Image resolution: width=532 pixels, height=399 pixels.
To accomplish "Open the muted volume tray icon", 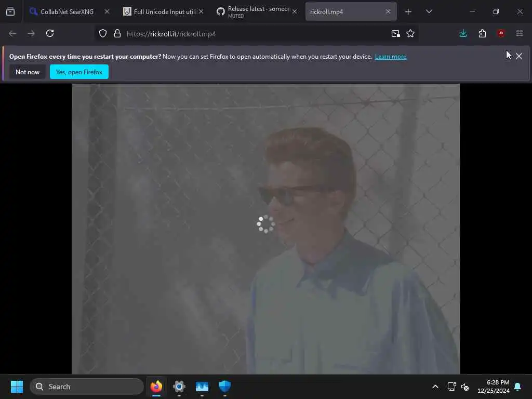I will 465,387.
